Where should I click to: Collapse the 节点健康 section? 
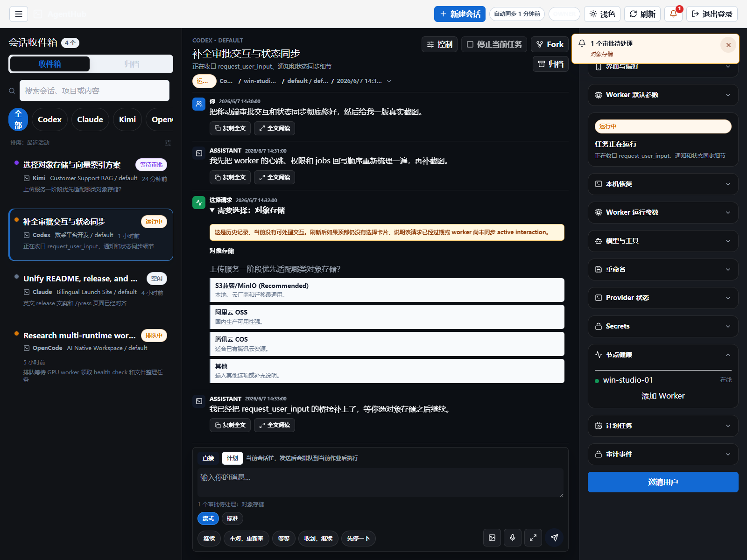(663, 355)
